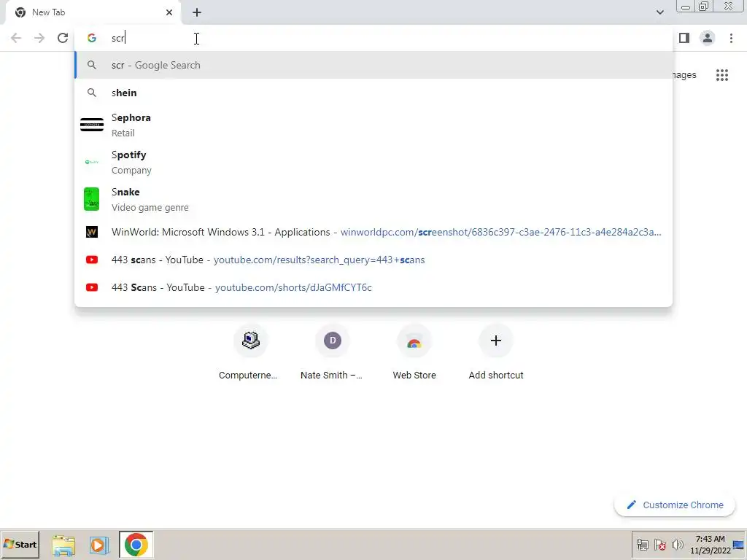
Task: Go back using the left arrow button
Action: click(16, 38)
